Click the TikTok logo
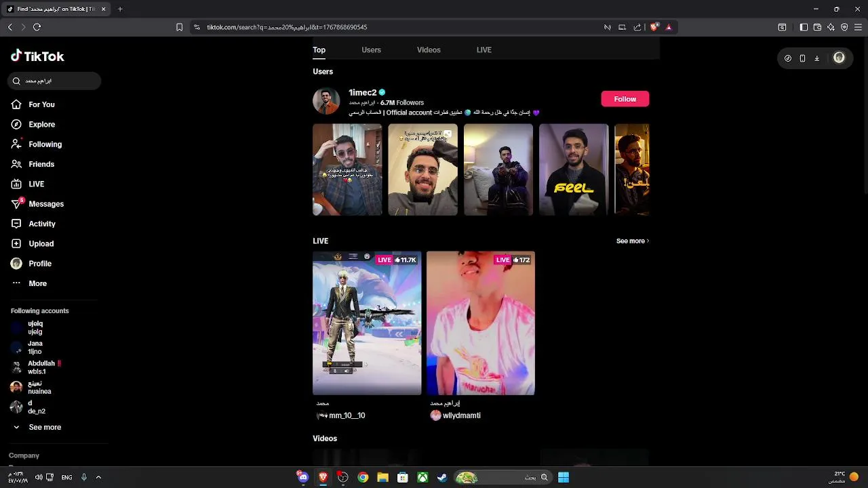 pos(37,56)
